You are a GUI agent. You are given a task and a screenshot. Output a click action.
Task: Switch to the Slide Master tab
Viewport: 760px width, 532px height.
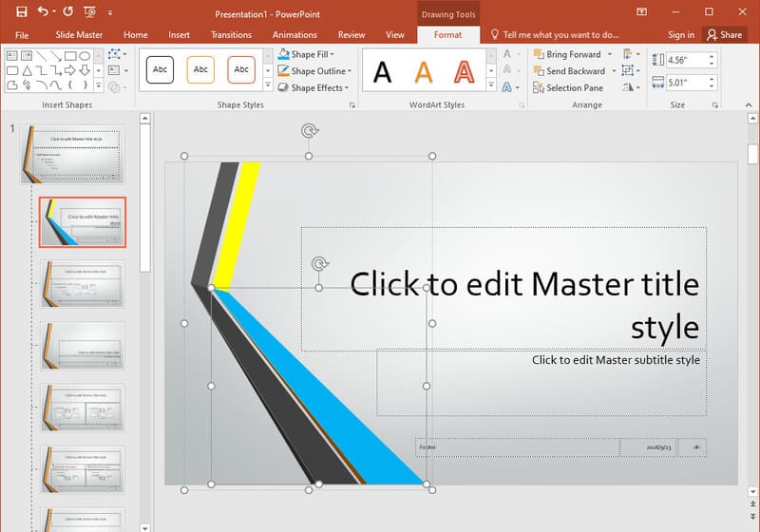click(x=79, y=35)
